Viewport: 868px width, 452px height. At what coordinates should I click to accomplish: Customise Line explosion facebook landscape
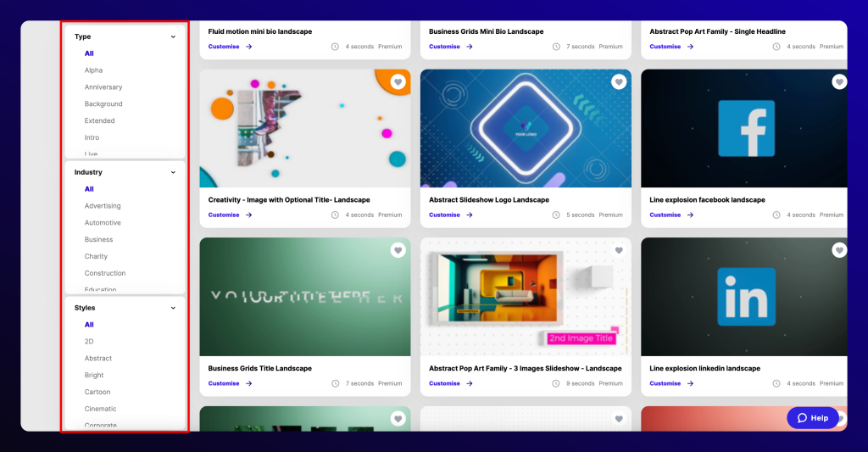(x=665, y=215)
